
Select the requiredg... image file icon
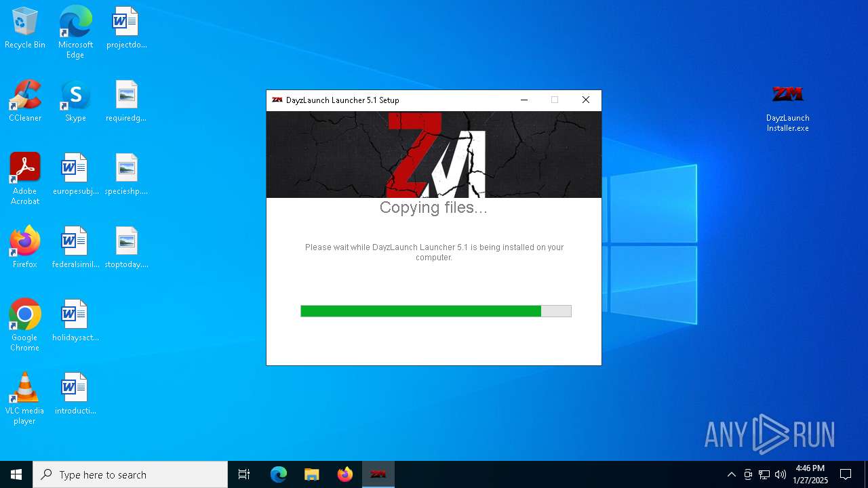(126, 102)
